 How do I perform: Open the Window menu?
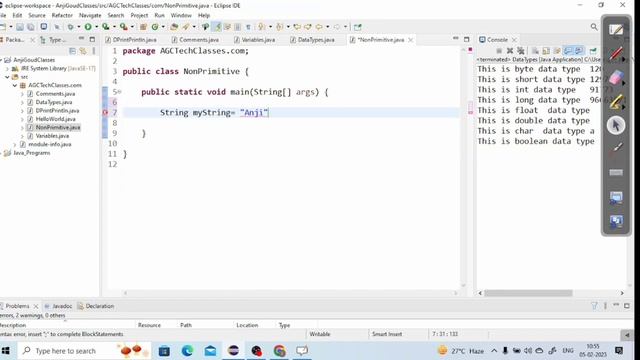[181, 15]
